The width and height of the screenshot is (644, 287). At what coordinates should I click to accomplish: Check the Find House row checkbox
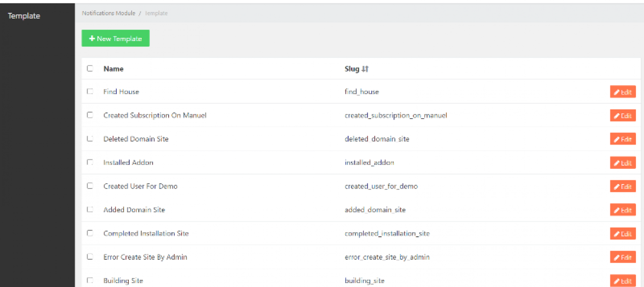(90, 91)
